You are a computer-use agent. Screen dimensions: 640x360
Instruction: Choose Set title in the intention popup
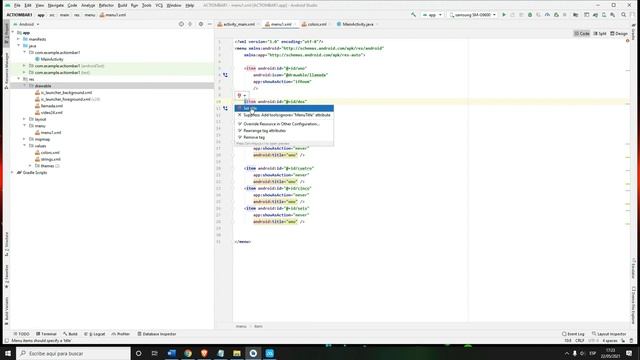point(284,108)
